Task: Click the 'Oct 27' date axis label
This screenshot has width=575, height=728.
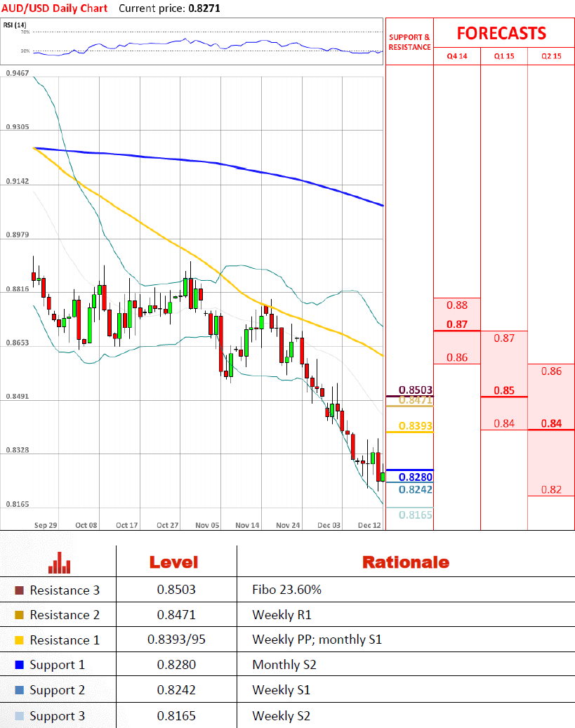Action: tap(167, 525)
